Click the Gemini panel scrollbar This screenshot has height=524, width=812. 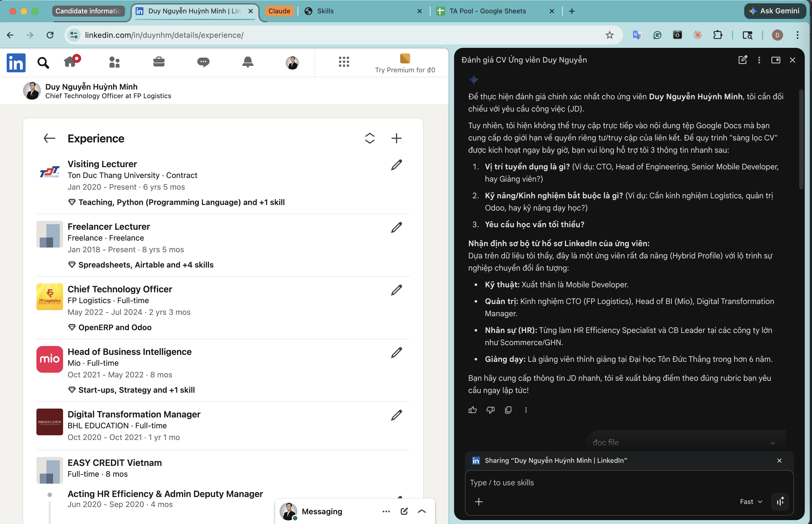click(801, 139)
